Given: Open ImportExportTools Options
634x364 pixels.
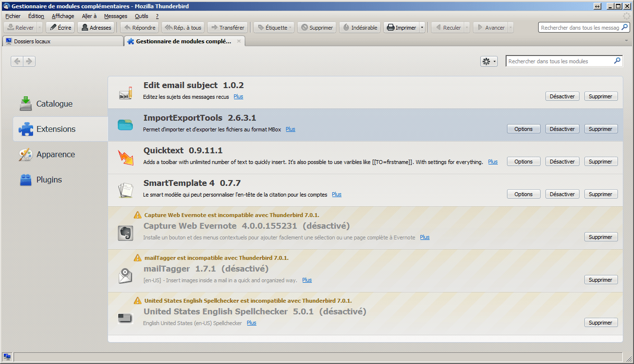Looking at the screenshot, I should tap(524, 129).
